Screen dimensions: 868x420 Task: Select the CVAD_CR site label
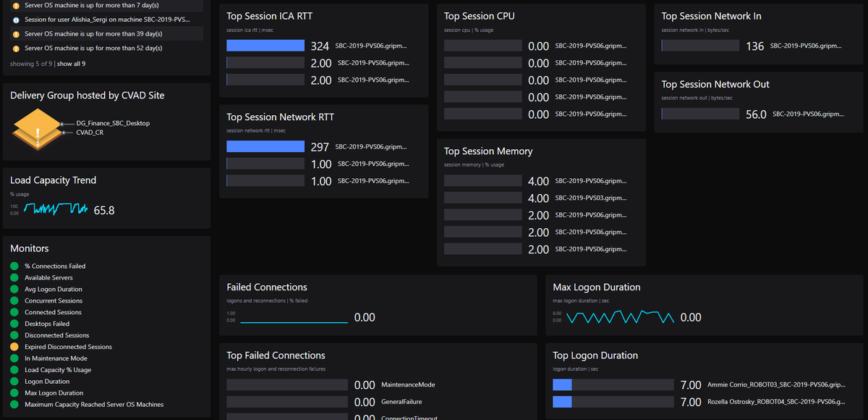90,133
